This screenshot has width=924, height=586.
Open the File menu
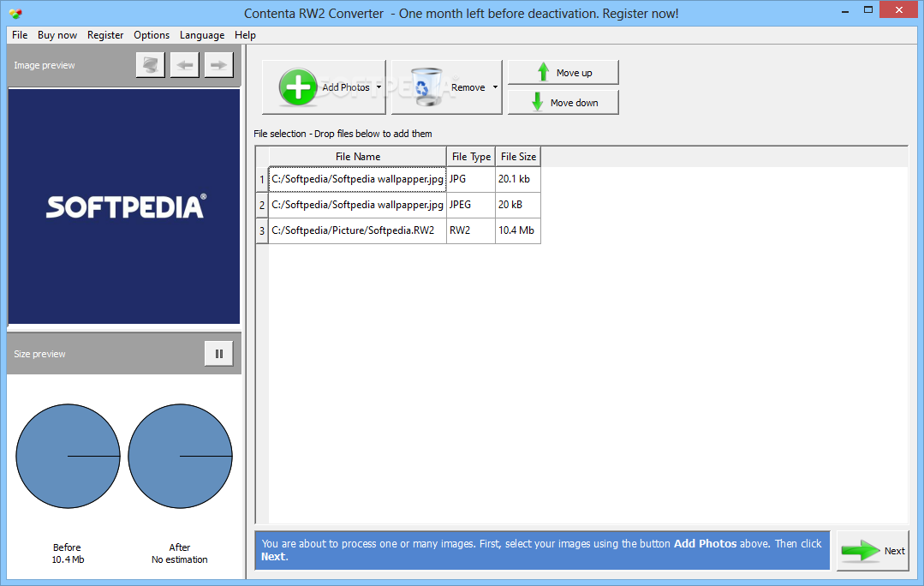(20, 35)
